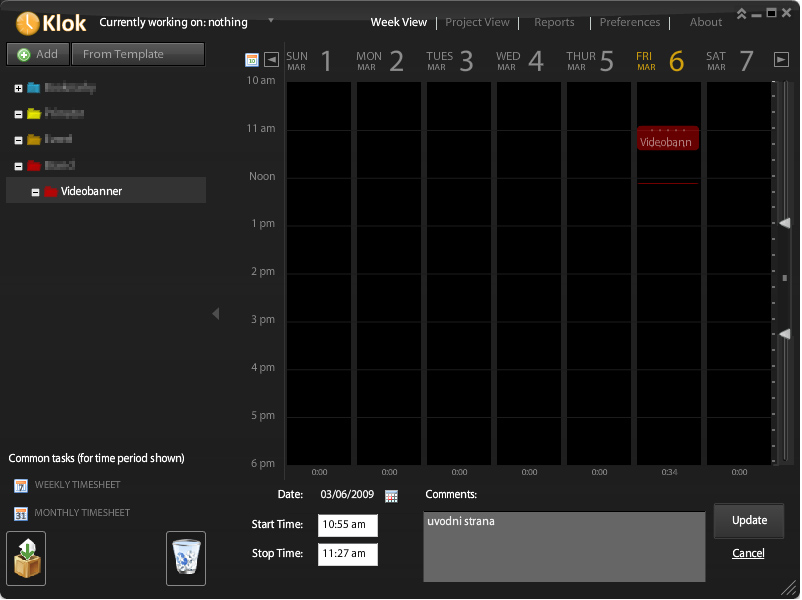Click the Cancel link

coord(748,553)
